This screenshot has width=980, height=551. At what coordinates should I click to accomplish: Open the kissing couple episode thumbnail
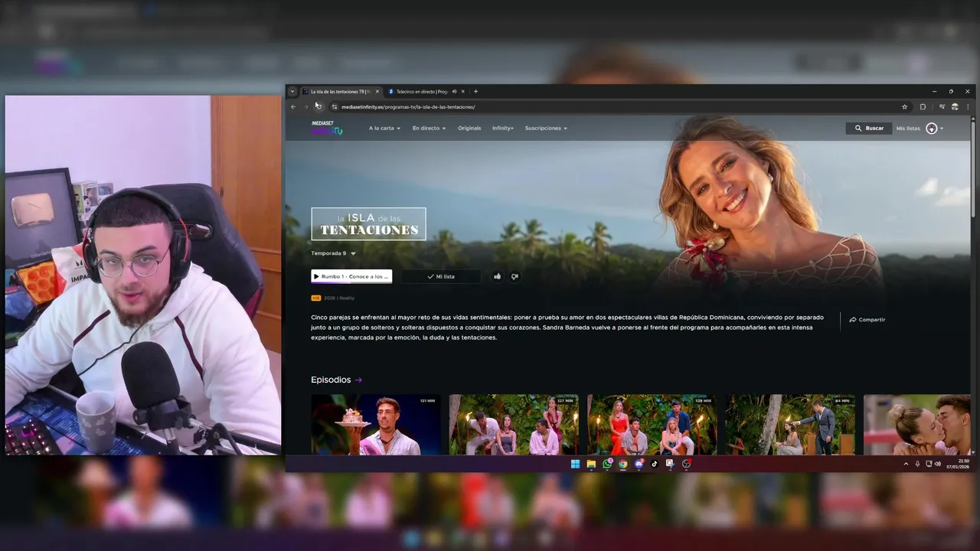point(917,425)
